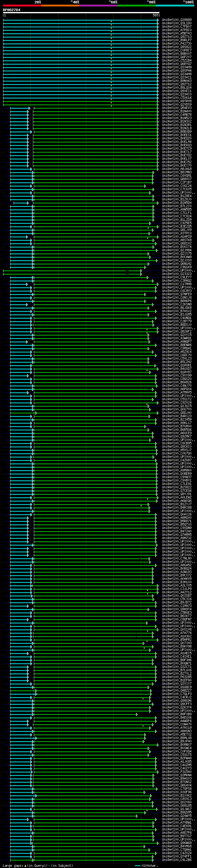Image resolution: width=197 pixels, height=868 pixels.
Task: Select hit label UniRef100_B8ENR6
Action: pos(176,345)
